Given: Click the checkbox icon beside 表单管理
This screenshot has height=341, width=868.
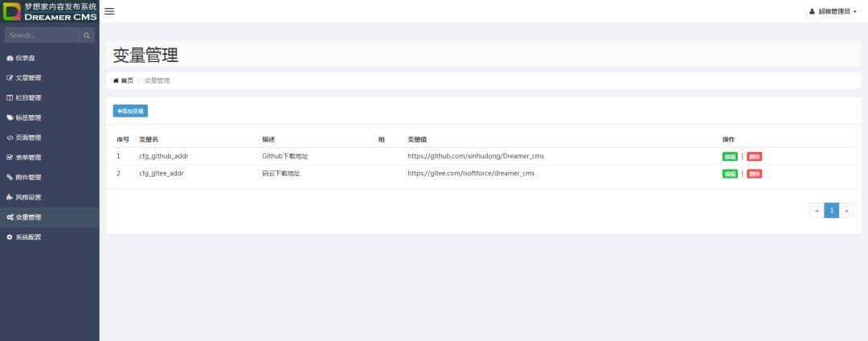Looking at the screenshot, I should click(10, 158).
